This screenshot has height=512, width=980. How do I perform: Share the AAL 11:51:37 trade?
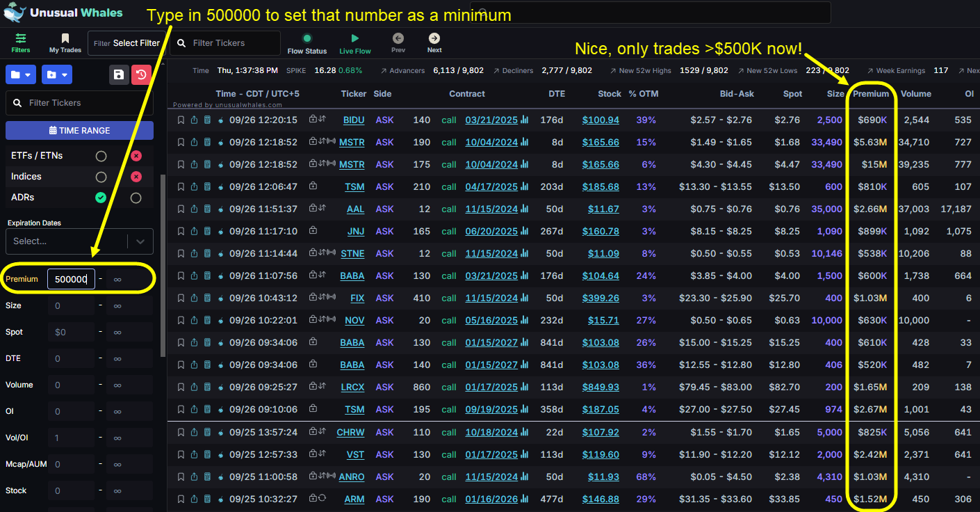pos(194,209)
